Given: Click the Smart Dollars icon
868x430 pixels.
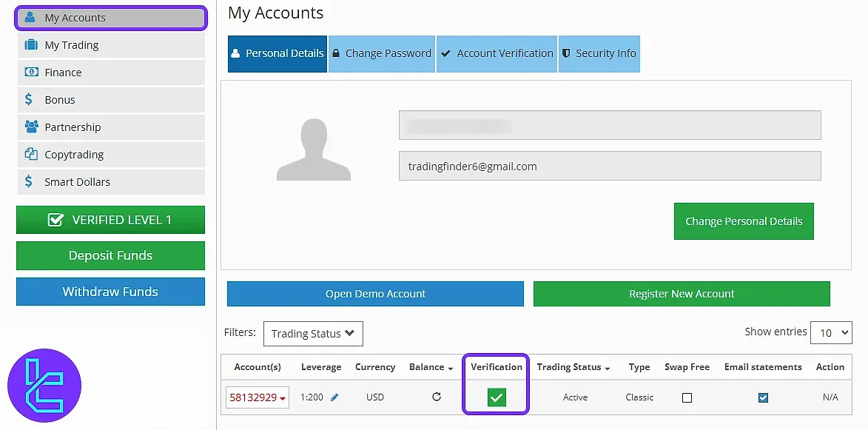Looking at the screenshot, I should 30,181.
